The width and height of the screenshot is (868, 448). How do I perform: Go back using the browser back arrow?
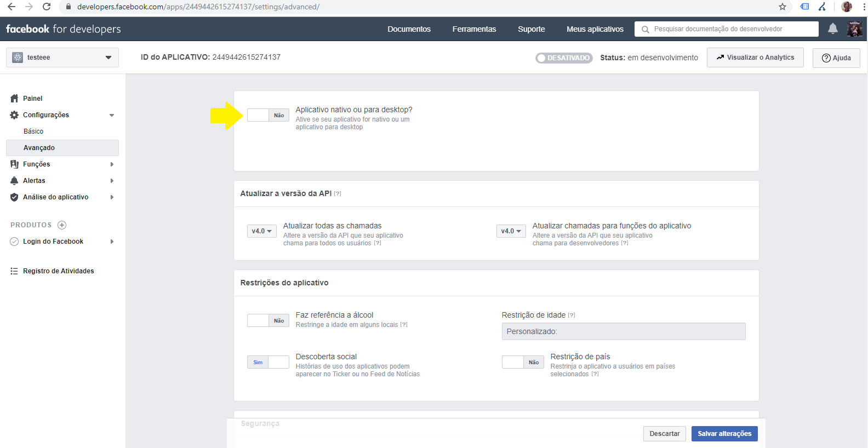(x=12, y=7)
